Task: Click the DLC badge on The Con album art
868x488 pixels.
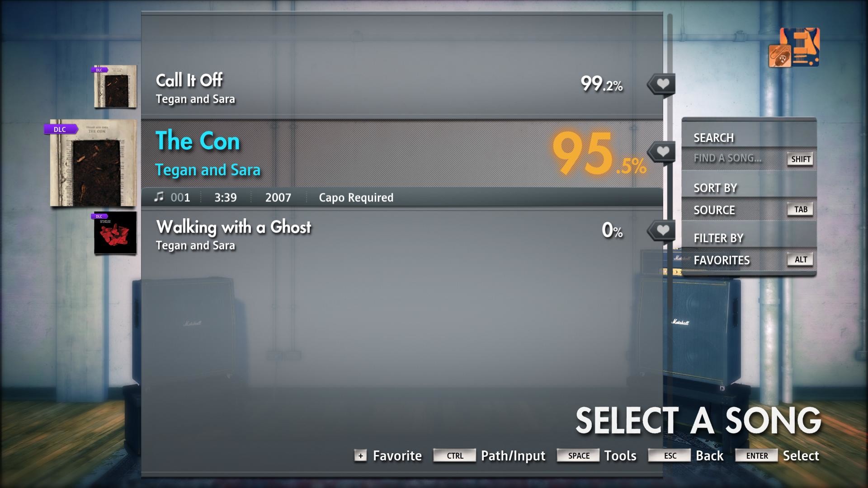Action: pyautogui.click(x=60, y=128)
